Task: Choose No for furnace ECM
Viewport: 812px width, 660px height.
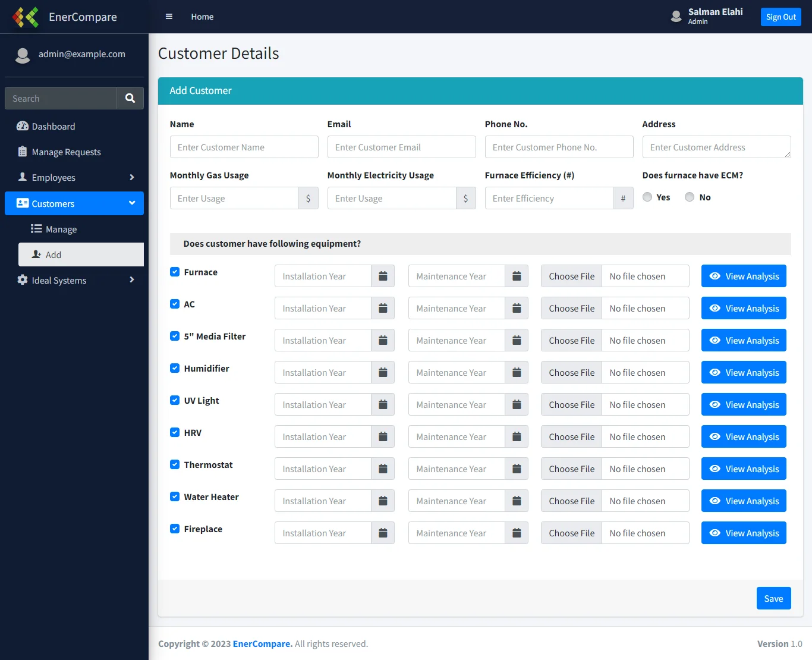Action: click(x=690, y=197)
